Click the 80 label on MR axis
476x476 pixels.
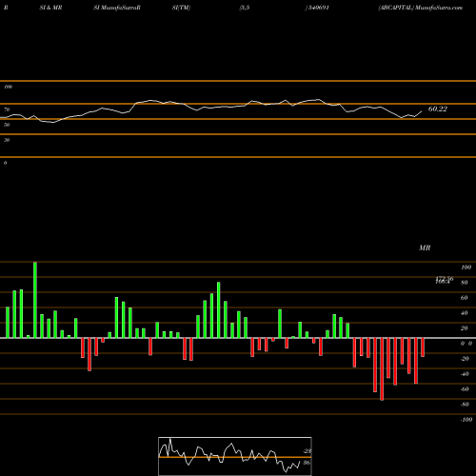(x=465, y=283)
